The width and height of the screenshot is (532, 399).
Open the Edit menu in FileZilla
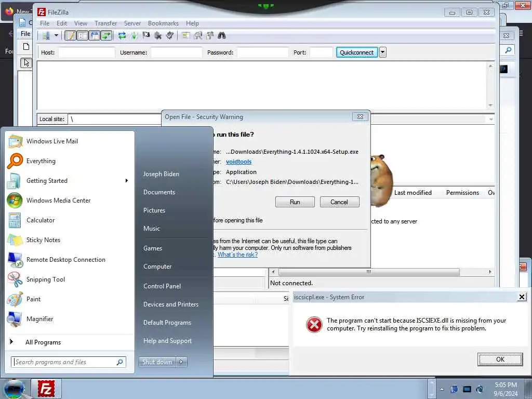point(62,23)
